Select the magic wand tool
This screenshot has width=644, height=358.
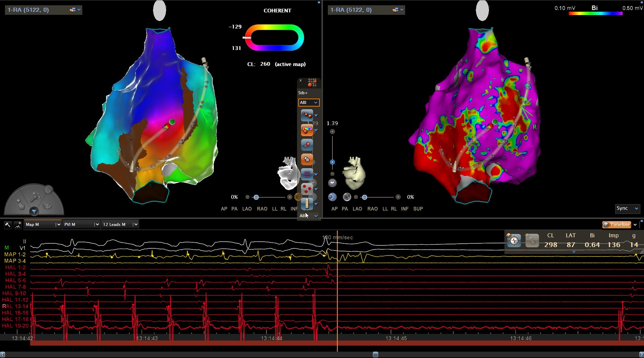(35, 197)
